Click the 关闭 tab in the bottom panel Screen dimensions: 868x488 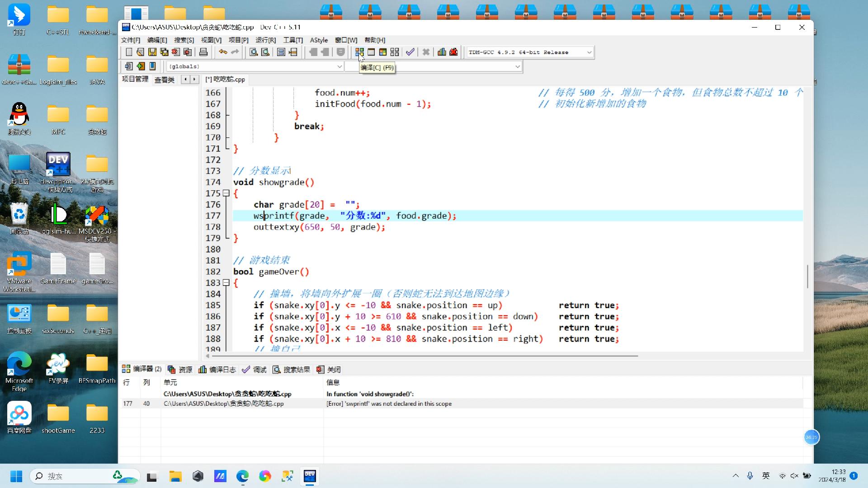point(329,370)
